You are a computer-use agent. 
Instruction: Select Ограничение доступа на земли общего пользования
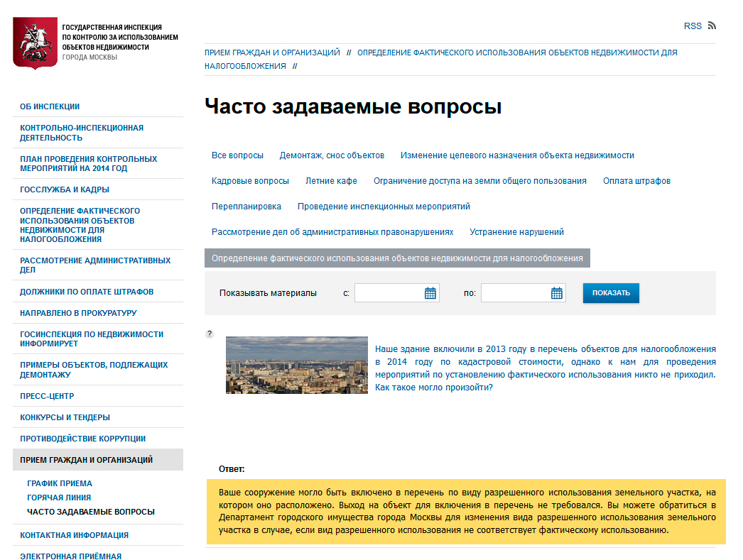(x=480, y=181)
